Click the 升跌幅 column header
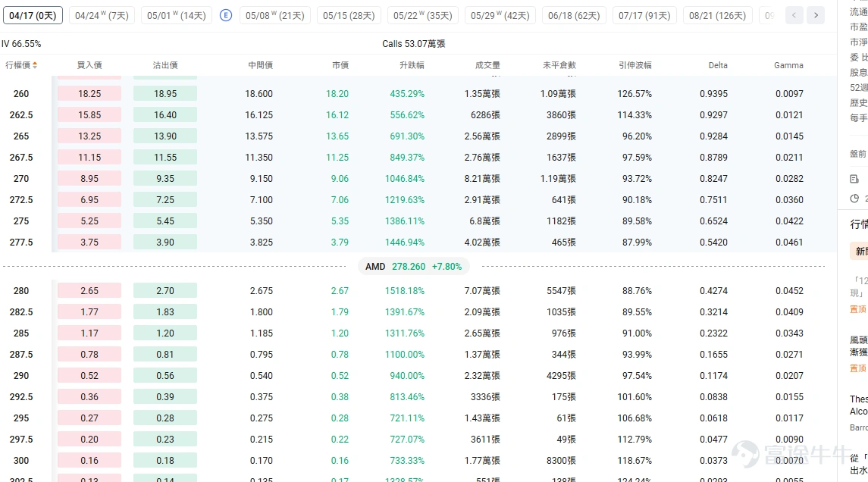Viewport: 868px width, 482px height. [x=412, y=65]
